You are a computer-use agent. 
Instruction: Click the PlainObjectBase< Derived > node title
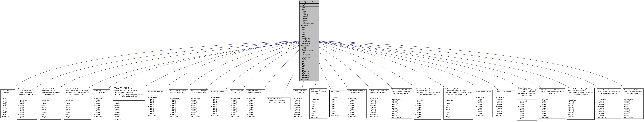point(309,2)
